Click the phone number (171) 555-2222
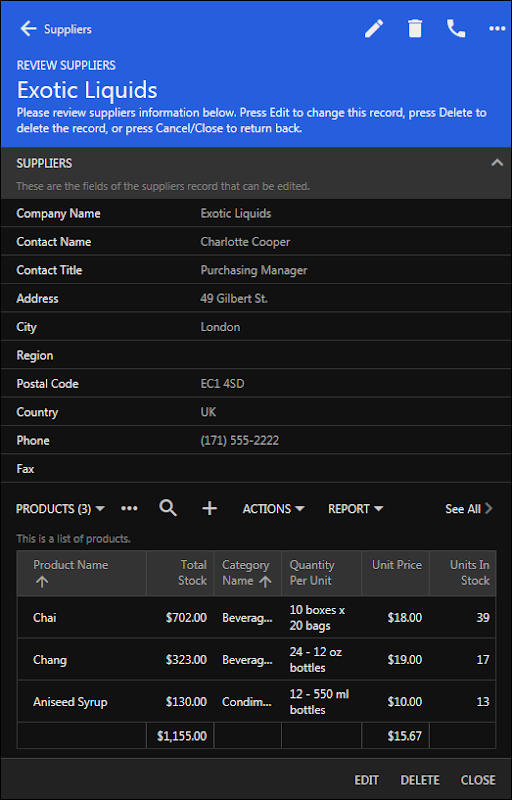 239,440
